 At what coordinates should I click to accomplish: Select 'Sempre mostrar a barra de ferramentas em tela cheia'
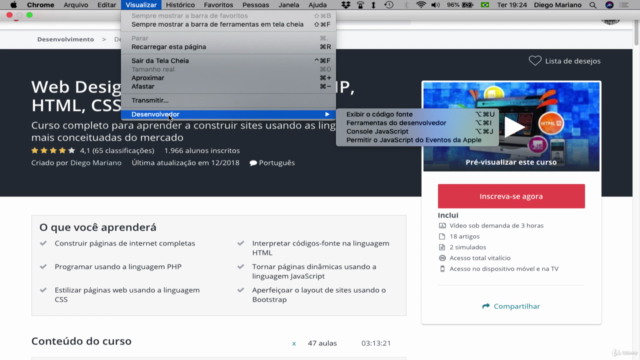click(x=229, y=24)
